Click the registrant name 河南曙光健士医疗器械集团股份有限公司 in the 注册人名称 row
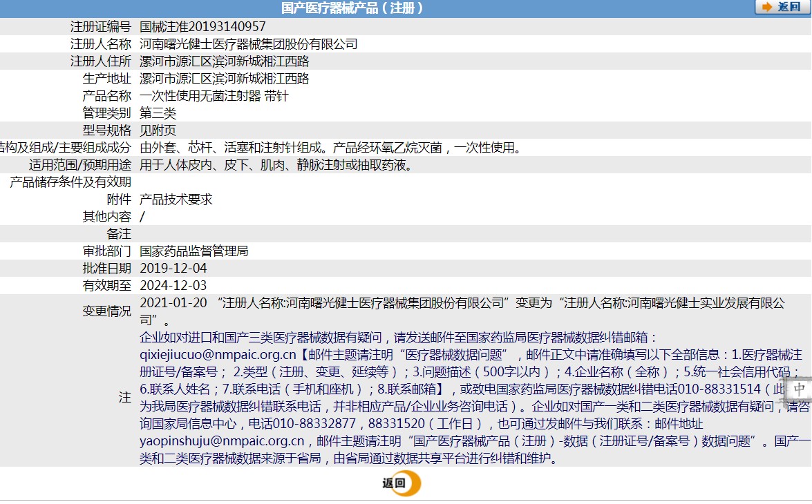This screenshot has width=812, height=504. (x=249, y=44)
